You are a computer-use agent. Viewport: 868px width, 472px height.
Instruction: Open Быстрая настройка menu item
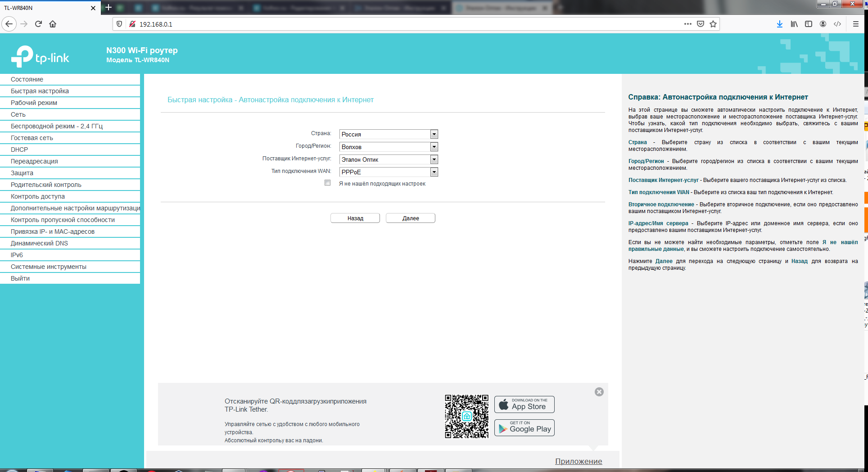pyautogui.click(x=70, y=91)
